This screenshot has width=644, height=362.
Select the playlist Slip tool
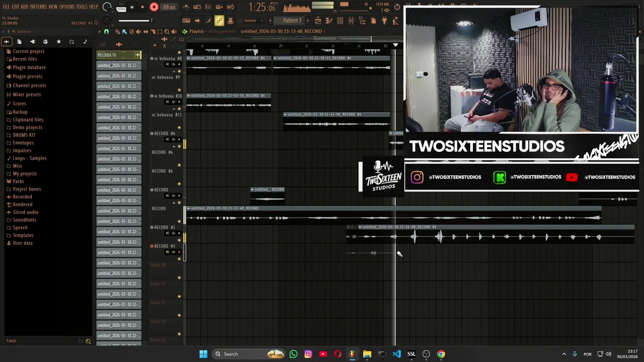coord(146,31)
